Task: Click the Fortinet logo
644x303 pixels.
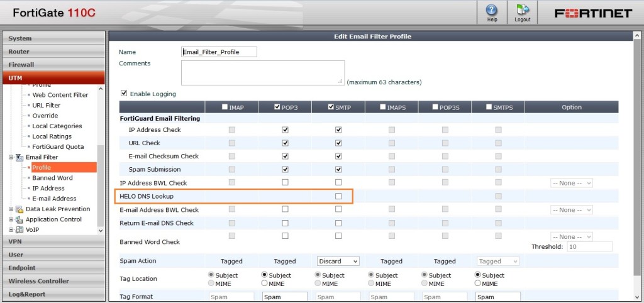Action: click(593, 13)
